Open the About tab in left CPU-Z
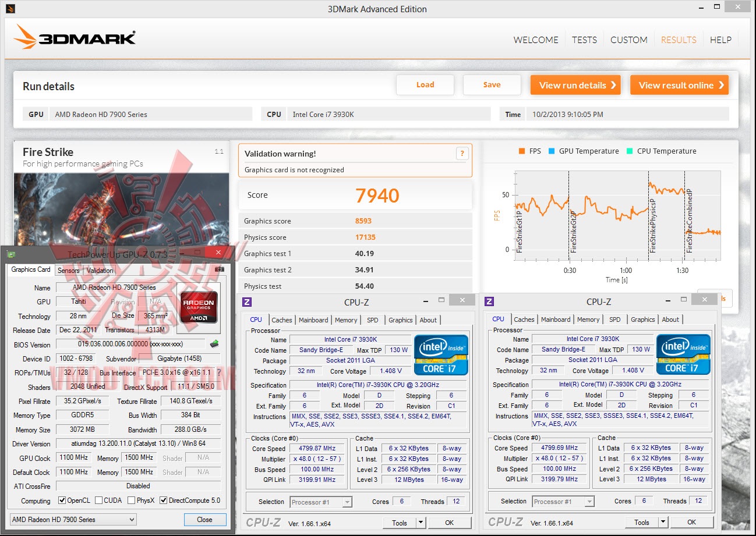756x536 pixels. (x=428, y=320)
